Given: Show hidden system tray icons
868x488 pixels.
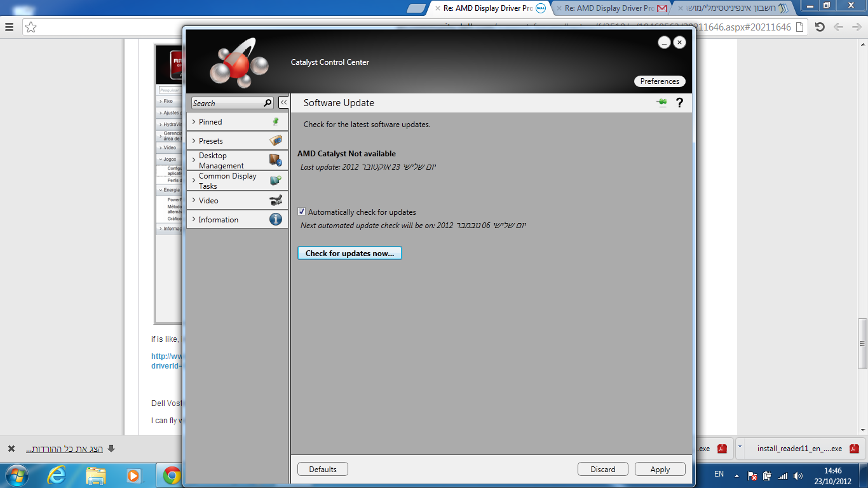Looking at the screenshot, I should pos(736,475).
